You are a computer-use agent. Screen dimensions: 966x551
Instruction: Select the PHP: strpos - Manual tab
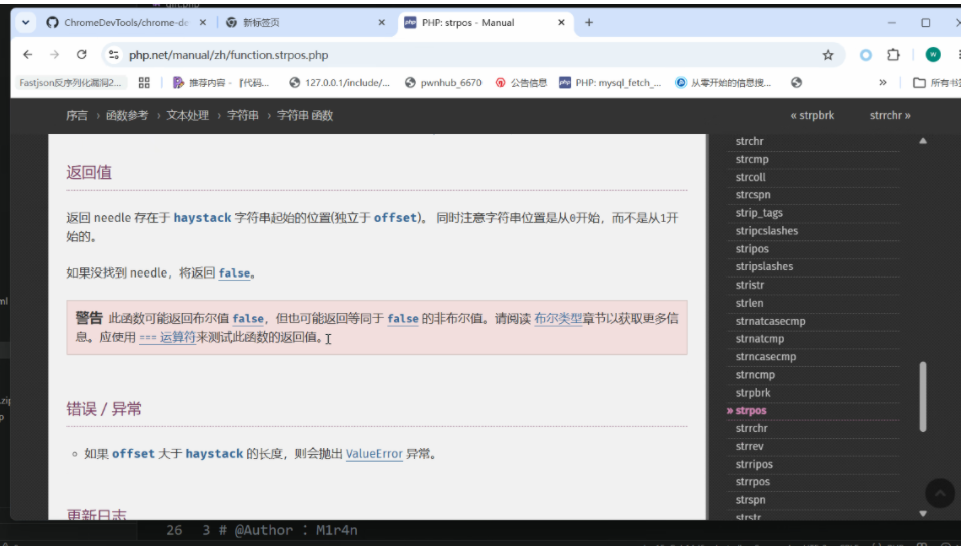point(485,23)
